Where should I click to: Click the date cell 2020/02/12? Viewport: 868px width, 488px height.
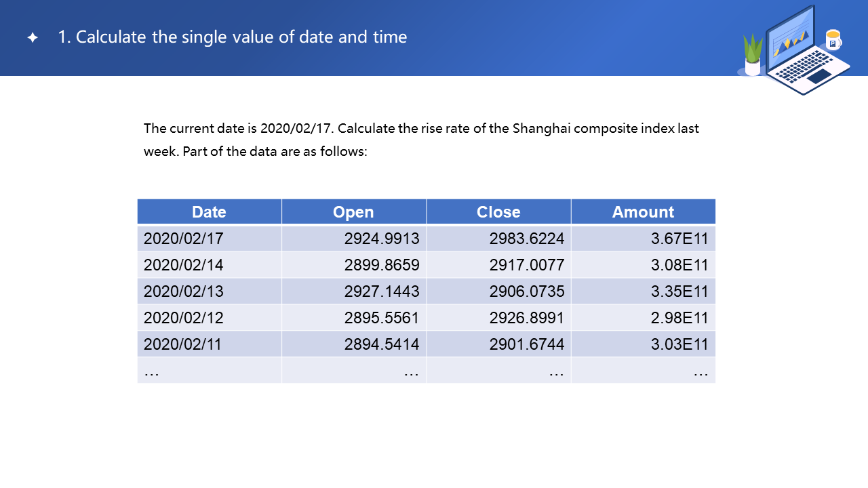click(x=209, y=317)
